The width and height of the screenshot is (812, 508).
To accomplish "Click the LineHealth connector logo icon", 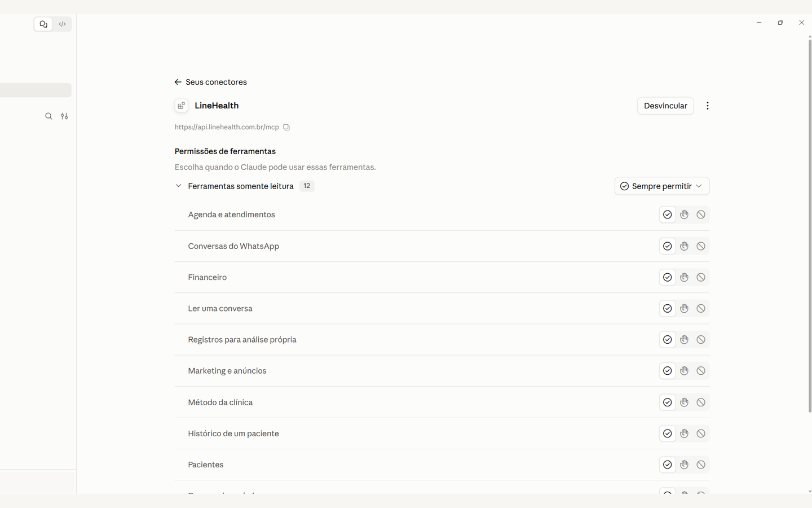I will 181,106.
